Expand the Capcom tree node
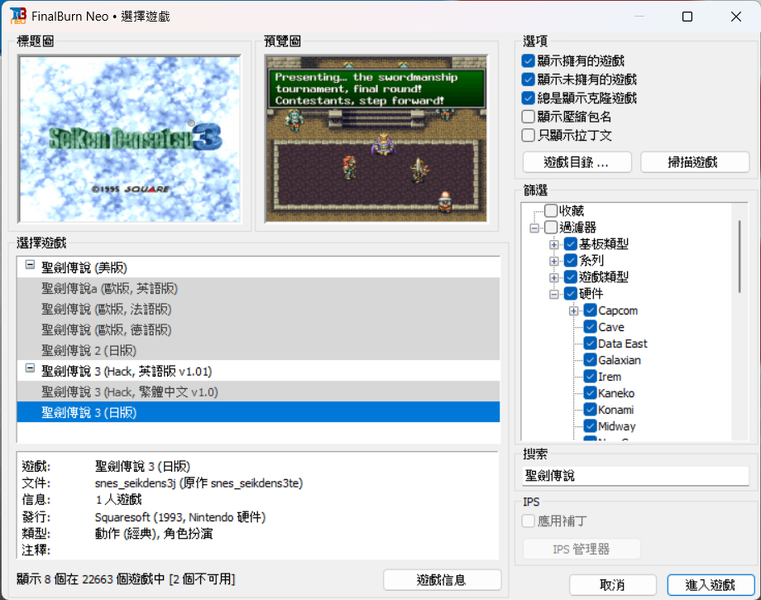This screenshot has width=761, height=600. (x=574, y=311)
